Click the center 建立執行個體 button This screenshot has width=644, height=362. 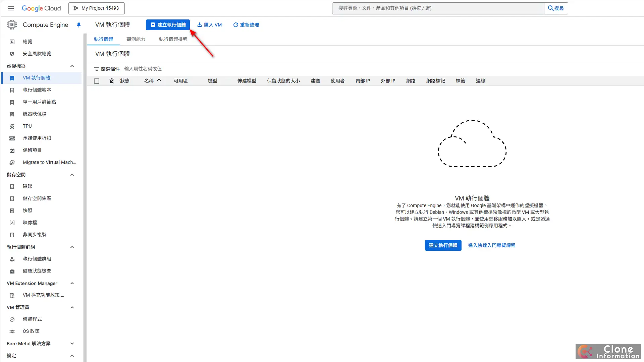(443, 245)
